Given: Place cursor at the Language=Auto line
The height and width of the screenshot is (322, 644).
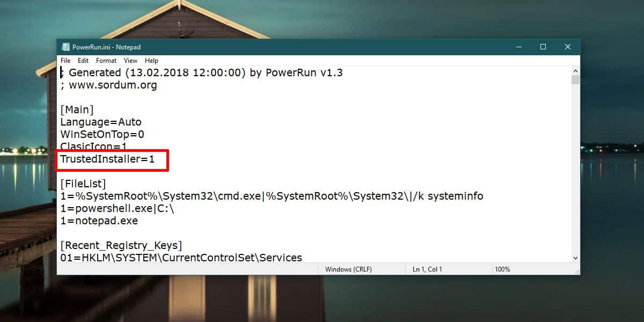Looking at the screenshot, I should coord(101,122).
